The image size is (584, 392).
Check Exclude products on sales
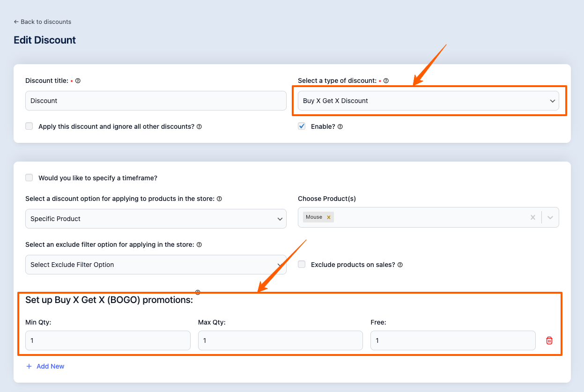click(x=302, y=264)
